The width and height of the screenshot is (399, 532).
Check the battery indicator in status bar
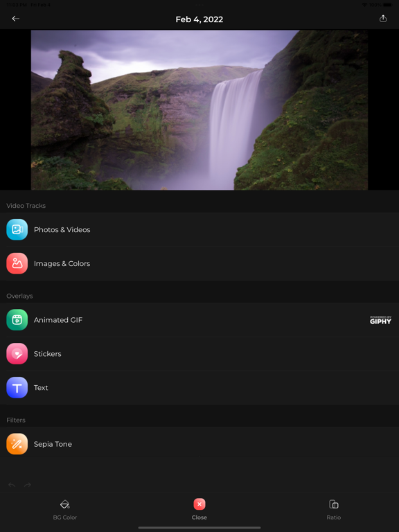[387, 5]
